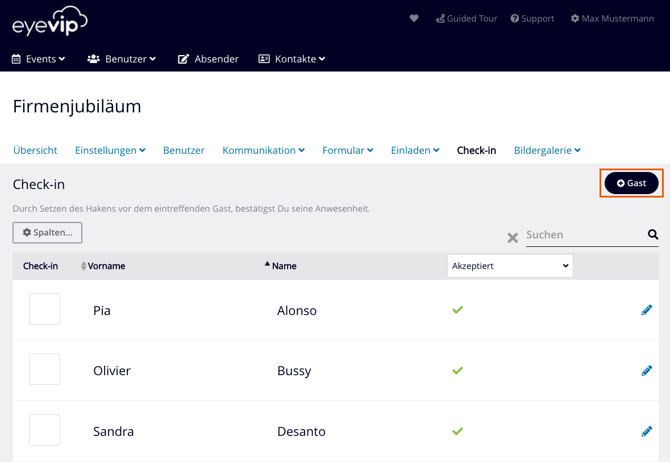The width and height of the screenshot is (670, 462).
Task: Open the Akzeptiert status filter dropdown
Action: click(x=510, y=266)
